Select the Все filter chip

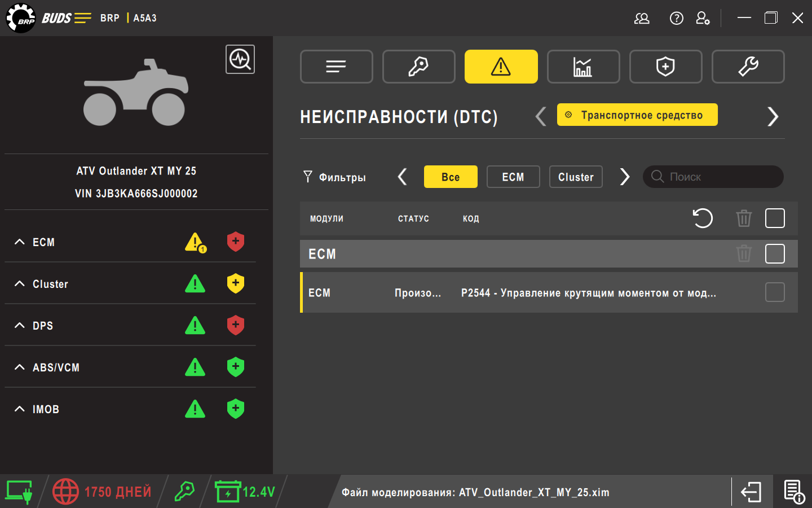coord(451,177)
